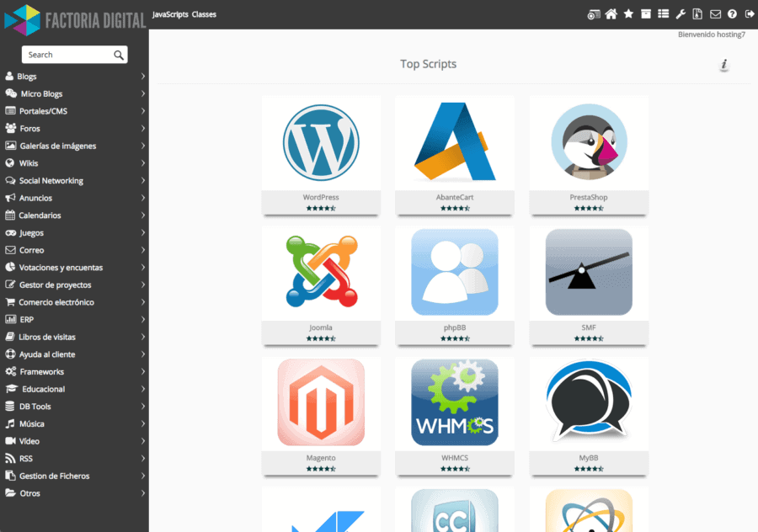Click the Joomla name link
The image size is (758, 532).
point(321,327)
